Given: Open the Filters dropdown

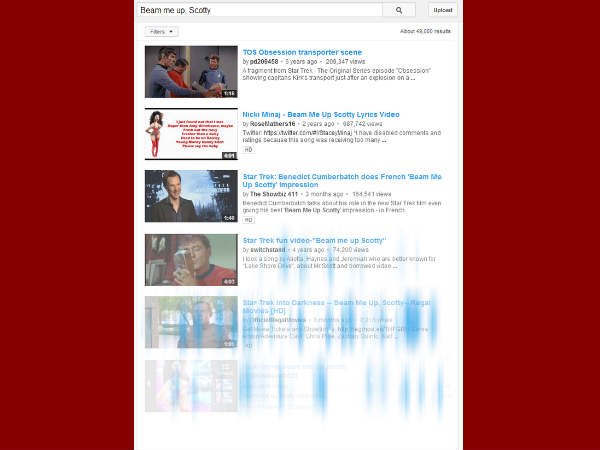Looking at the screenshot, I should coord(159,32).
